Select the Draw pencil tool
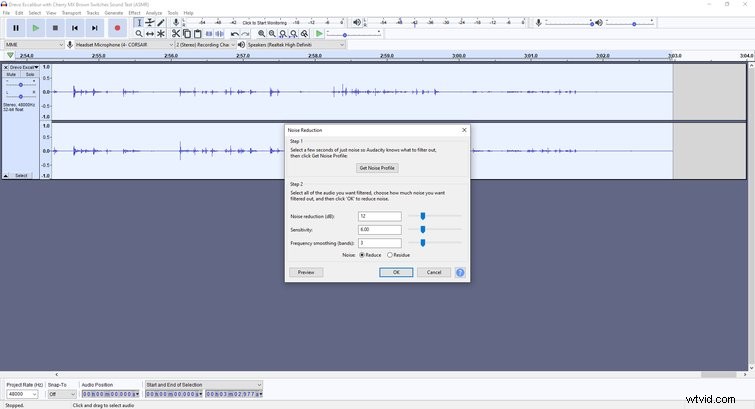This screenshot has width=755, height=409. (161, 23)
